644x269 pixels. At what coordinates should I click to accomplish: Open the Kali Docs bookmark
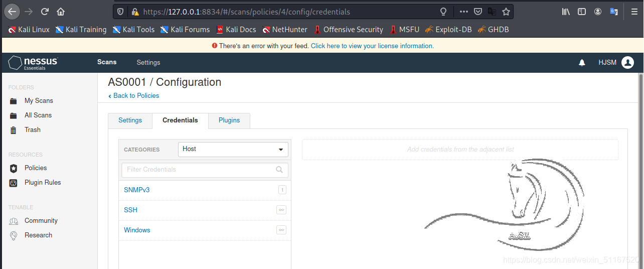coord(236,30)
